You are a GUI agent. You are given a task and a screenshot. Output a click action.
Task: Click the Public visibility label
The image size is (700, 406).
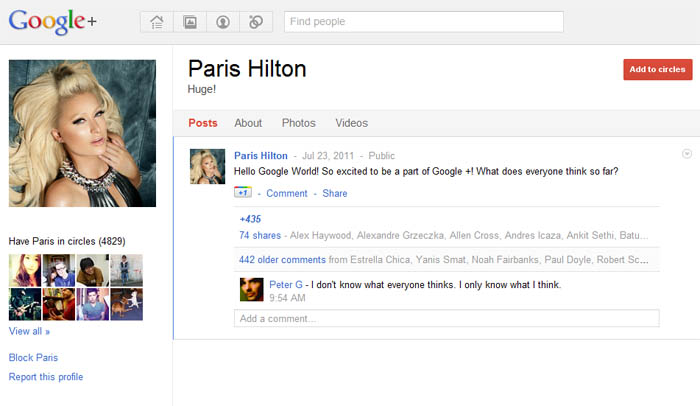point(382,156)
